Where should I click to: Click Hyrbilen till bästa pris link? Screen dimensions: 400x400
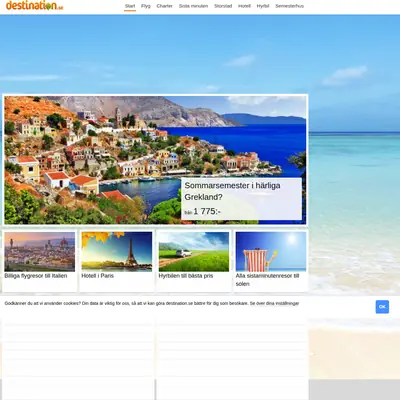pos(186,276)
